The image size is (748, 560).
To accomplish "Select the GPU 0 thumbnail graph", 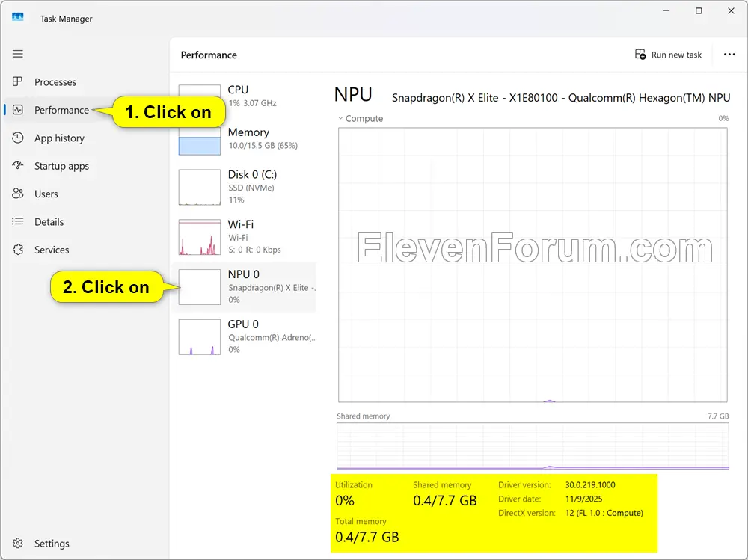I will pos(200,336).
